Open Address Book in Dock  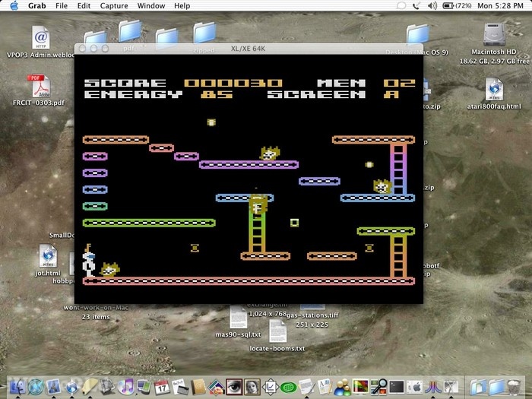[198, 387]
